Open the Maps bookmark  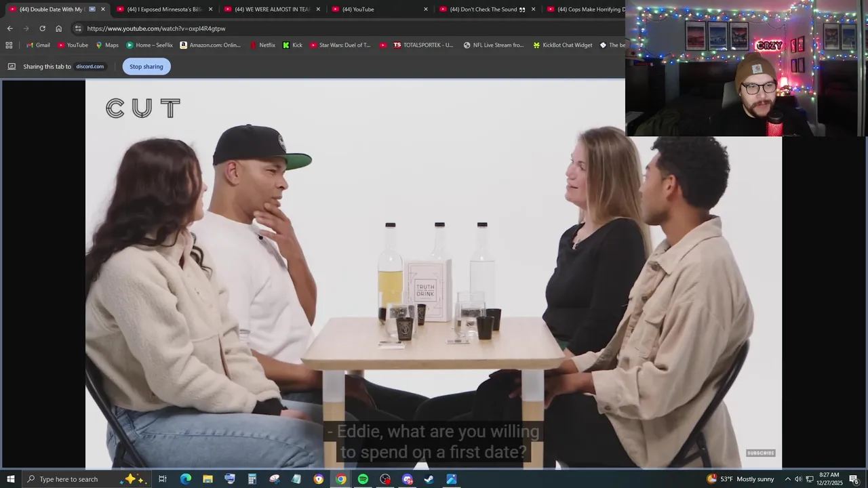pos(107,45)
